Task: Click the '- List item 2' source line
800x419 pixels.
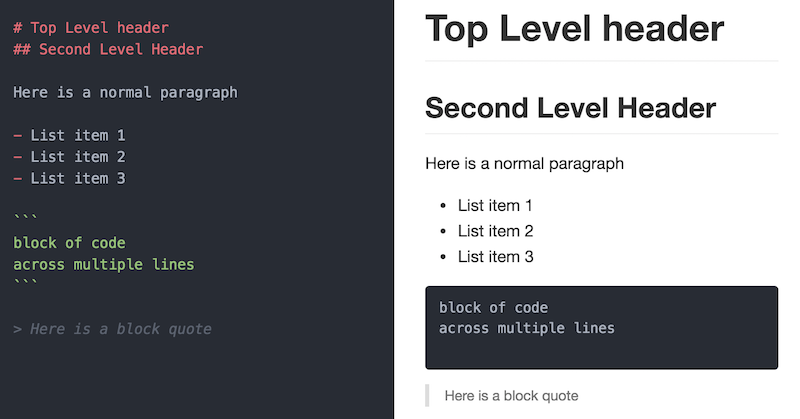Action: point(69,157)
